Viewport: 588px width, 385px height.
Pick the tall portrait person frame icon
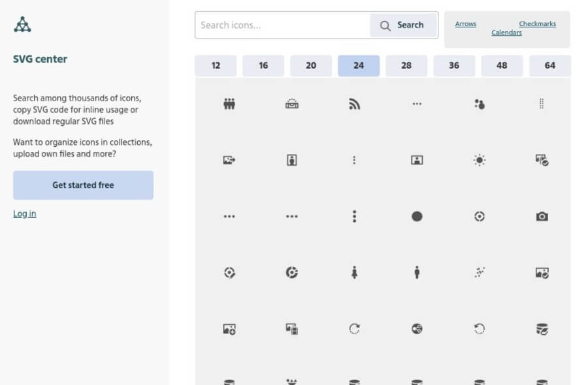coord(292,161)
